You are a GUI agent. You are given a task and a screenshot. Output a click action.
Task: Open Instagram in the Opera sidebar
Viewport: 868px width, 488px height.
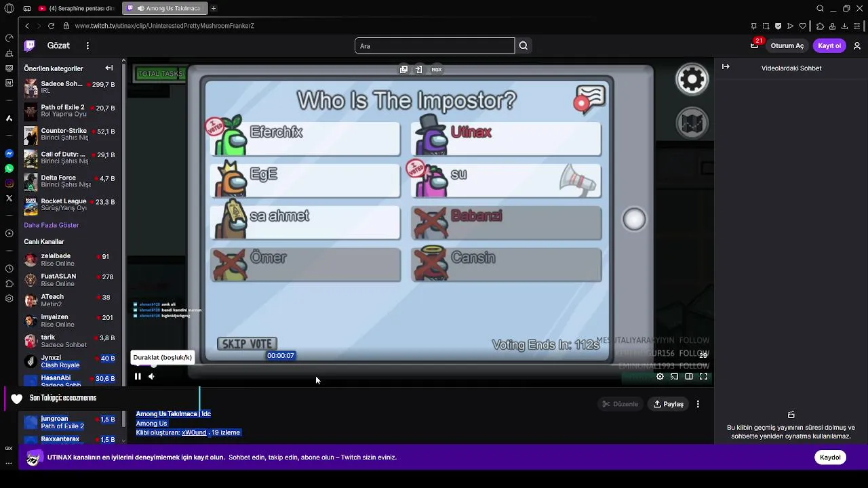(9, 183)
